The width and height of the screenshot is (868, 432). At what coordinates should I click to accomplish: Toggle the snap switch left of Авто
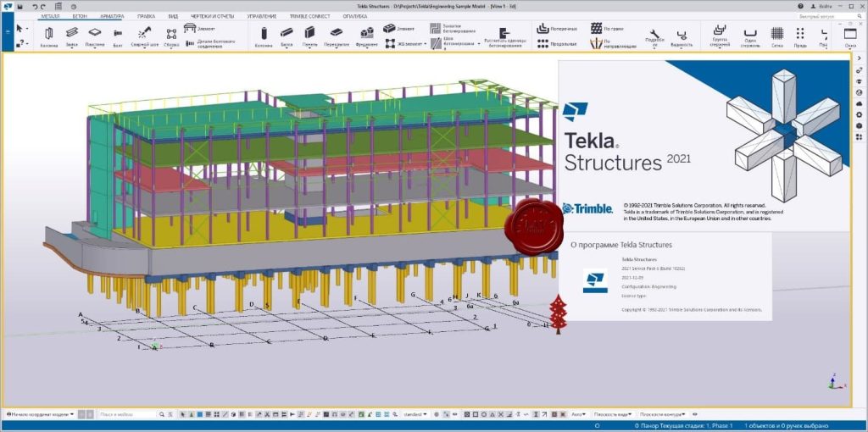[564, 414]
